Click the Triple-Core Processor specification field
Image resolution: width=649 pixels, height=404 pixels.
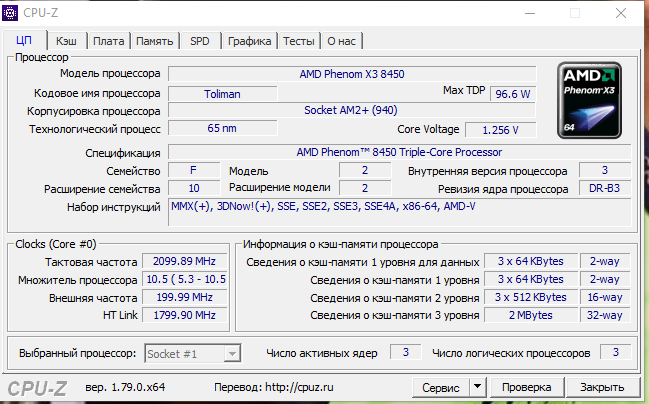click(x=399, y=152)
